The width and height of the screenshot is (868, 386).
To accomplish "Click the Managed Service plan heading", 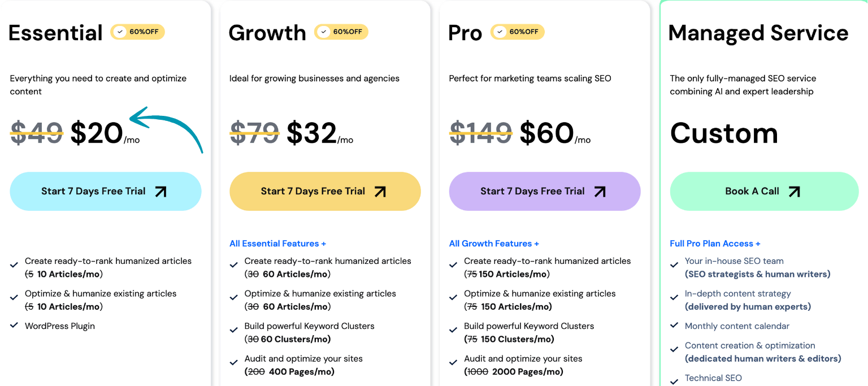I will 758,33.
